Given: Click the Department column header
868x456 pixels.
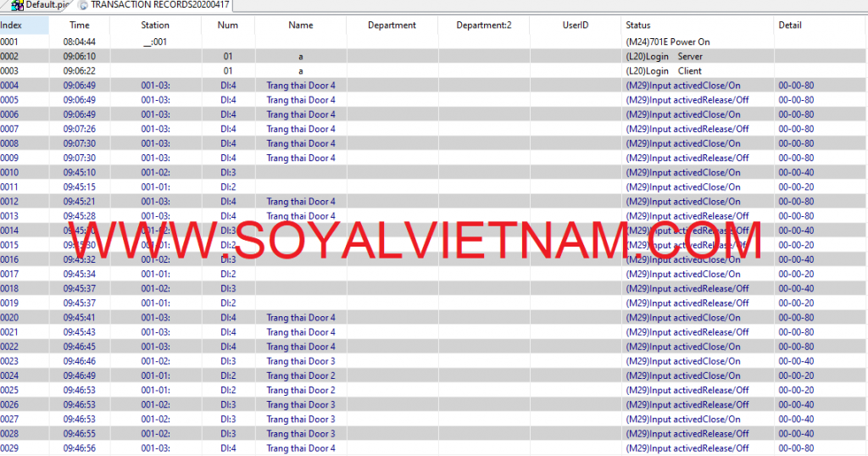Looking at the screenshot, I should (x=392, y=25).
